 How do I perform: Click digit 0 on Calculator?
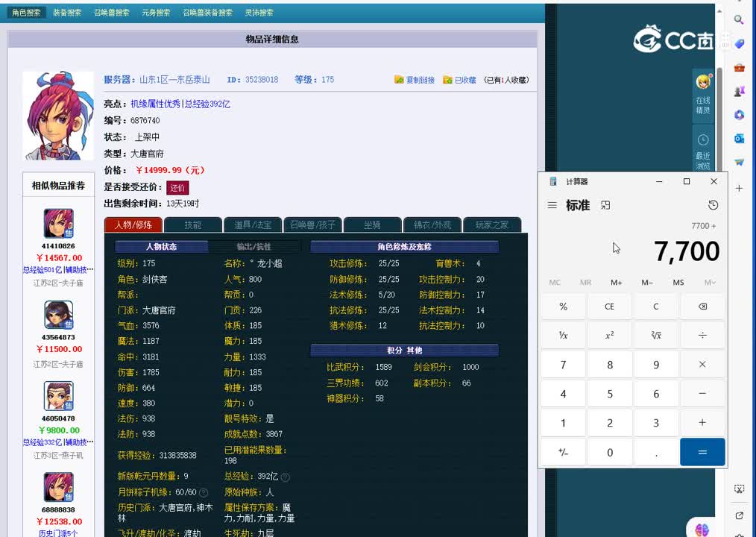pos(609,452)
